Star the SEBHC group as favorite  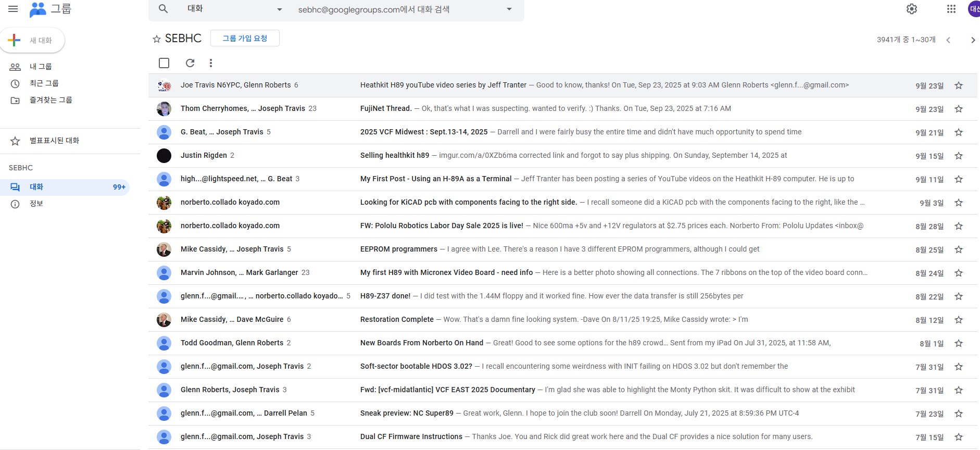156,39
